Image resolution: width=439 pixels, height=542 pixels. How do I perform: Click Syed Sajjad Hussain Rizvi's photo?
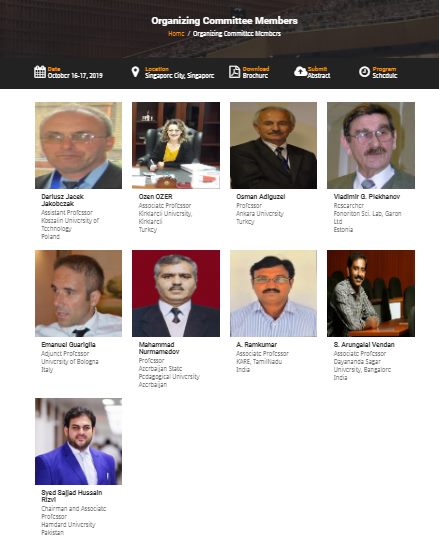point(78,441)
